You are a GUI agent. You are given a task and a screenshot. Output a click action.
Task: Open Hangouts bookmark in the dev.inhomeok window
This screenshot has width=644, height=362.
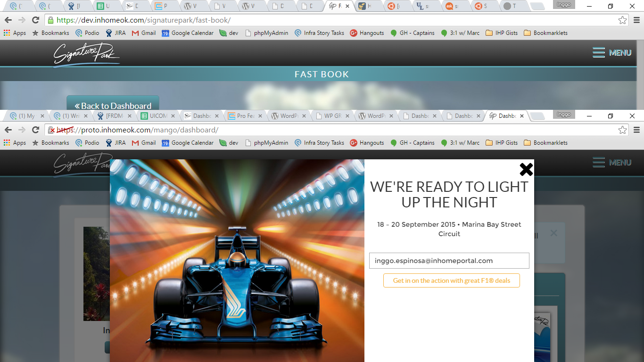pos(367,33)
